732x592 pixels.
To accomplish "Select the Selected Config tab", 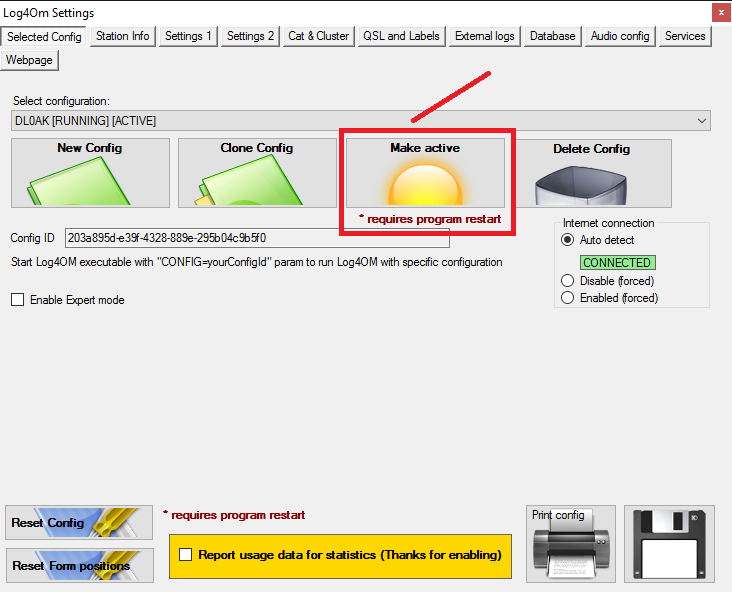I will pos(44,36).
